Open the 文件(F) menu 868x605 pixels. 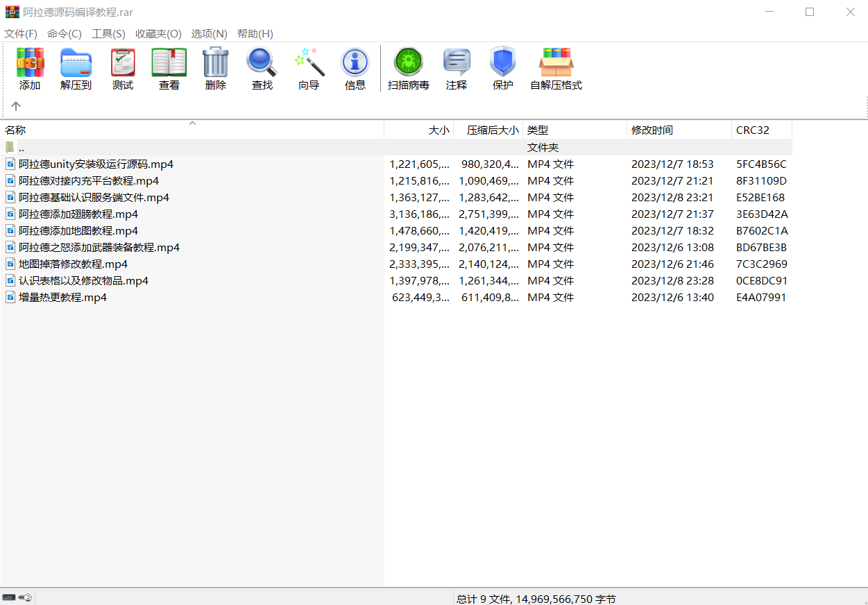(21, 34)
